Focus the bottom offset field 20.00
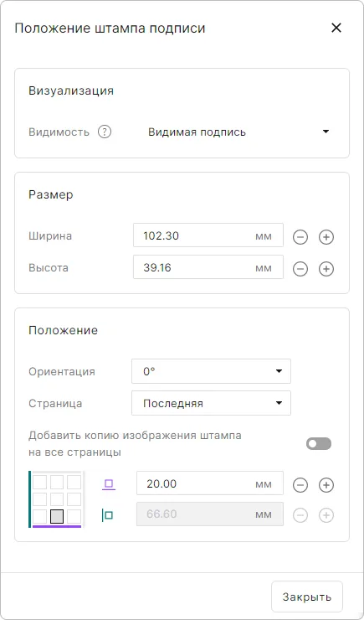Viewport: 364px width, 620px height. pyautogui.click(x=210, y=483)
